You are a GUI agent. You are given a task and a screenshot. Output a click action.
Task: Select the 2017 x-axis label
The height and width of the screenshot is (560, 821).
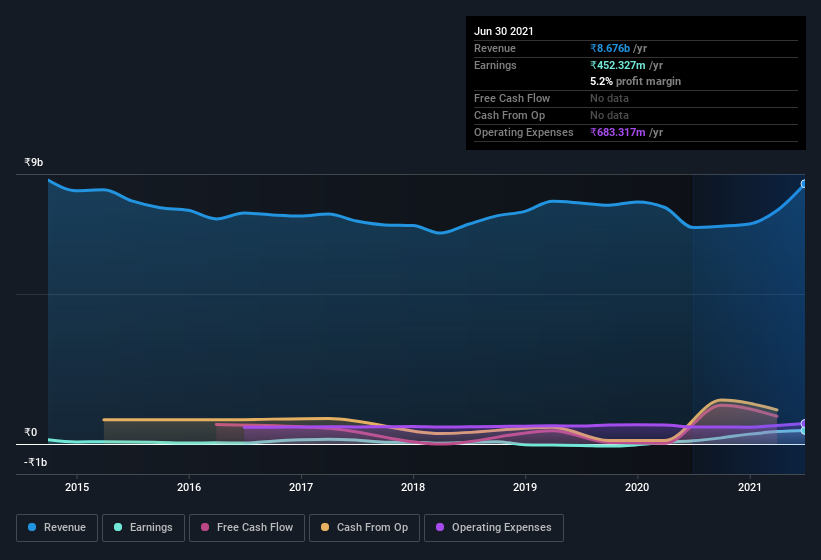[x=301, y=487]
